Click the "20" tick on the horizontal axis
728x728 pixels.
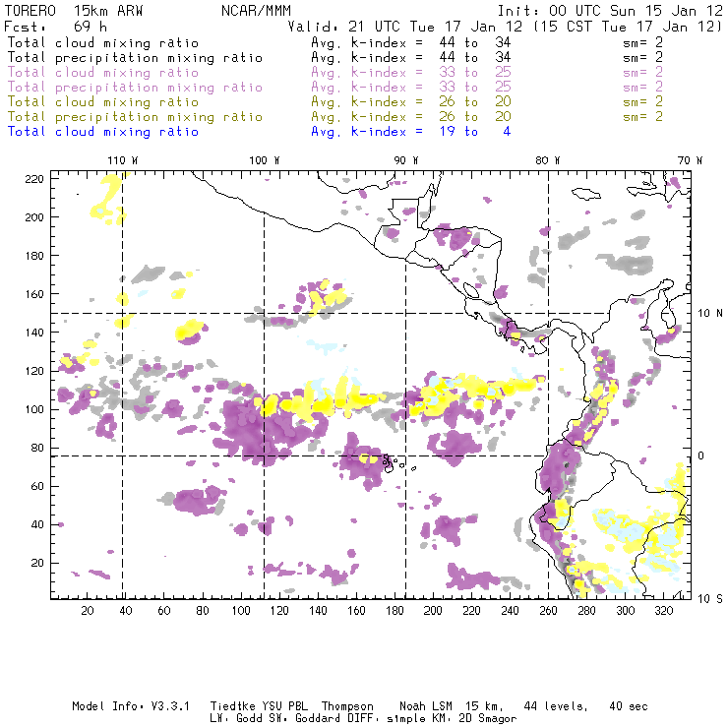tap(88, 611)
